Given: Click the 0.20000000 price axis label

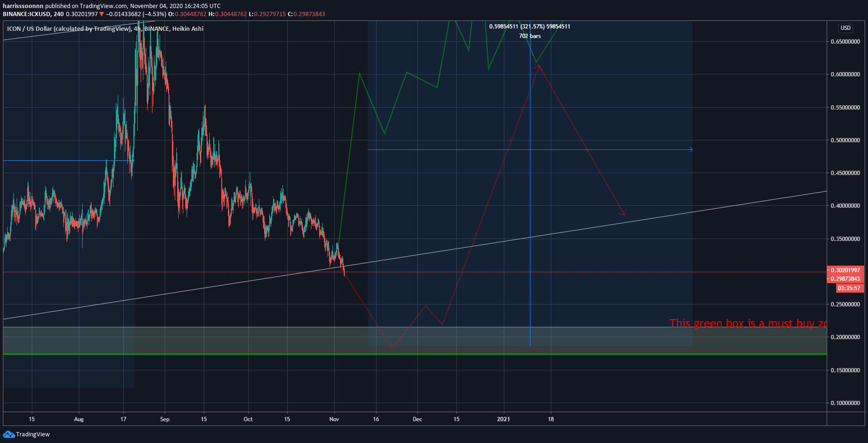Looking at the screenshot, I should (845, 337).
